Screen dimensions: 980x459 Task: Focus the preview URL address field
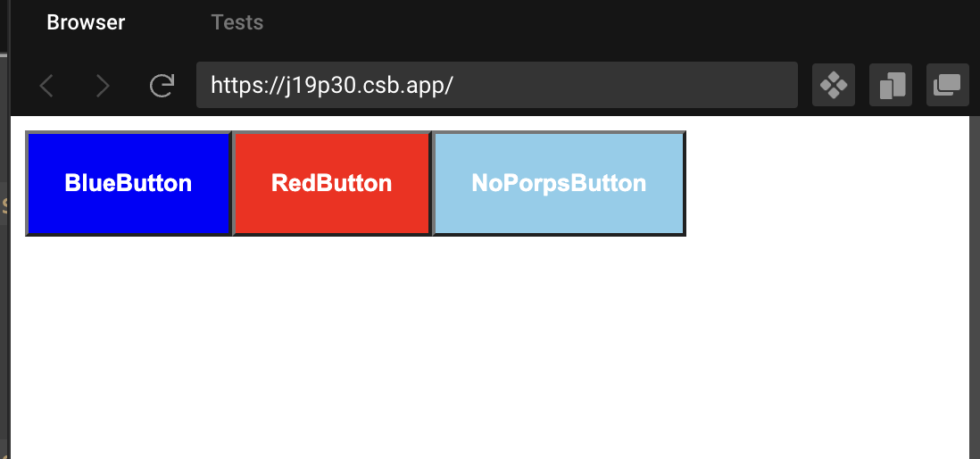click(x=497, y=85)
